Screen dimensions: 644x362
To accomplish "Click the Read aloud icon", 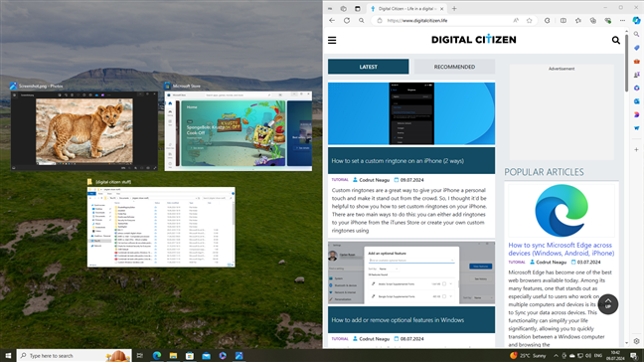I will tap(516, 21).
